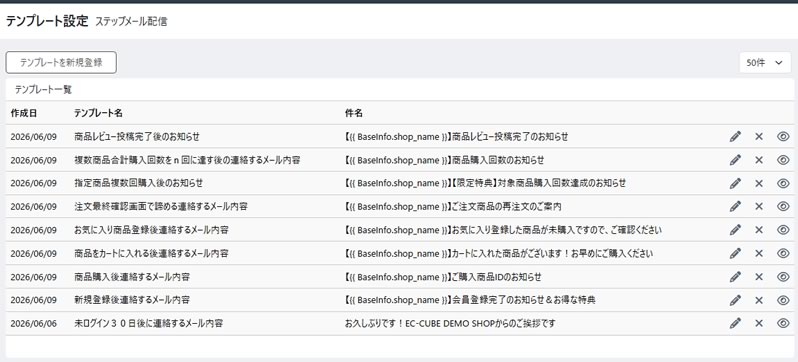Edit the 商品購入後連絡するメール内容 template

[735, 277]
